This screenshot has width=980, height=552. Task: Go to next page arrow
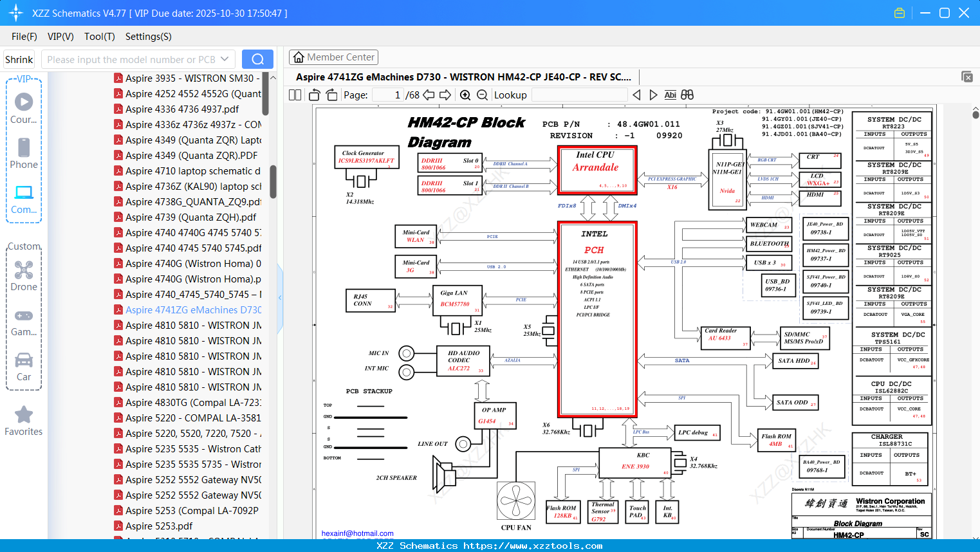click(445, 95)
